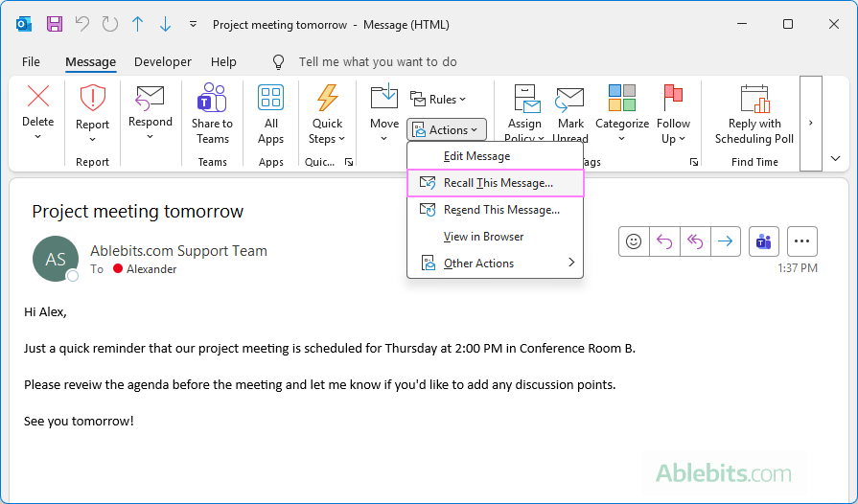Click the red X Delete icon
Screen dimensions: 858x504
[x=38, y=96]
